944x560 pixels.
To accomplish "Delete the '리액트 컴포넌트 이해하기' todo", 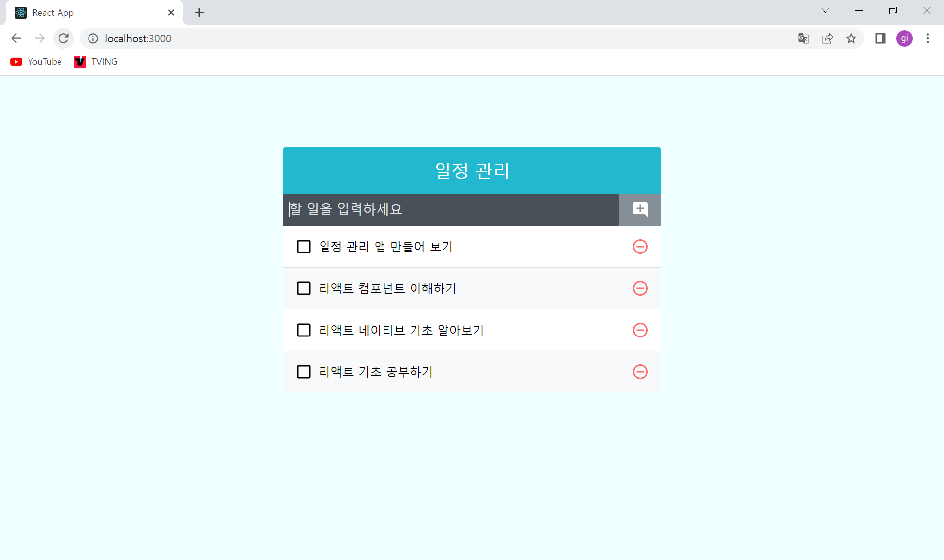I will pyautogui.click(x=640, y=288).
